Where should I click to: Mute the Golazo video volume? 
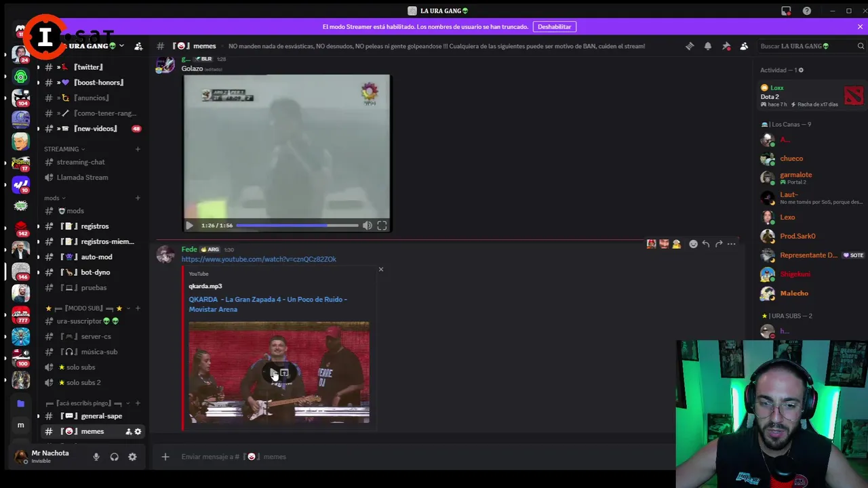[367, 226]
